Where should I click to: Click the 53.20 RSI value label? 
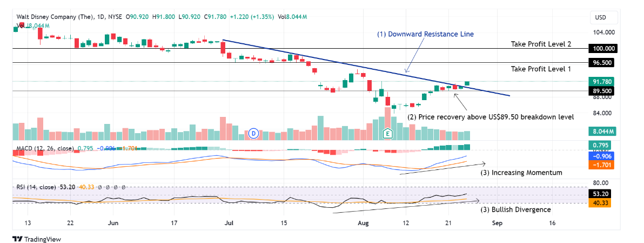tap(599, 194)
